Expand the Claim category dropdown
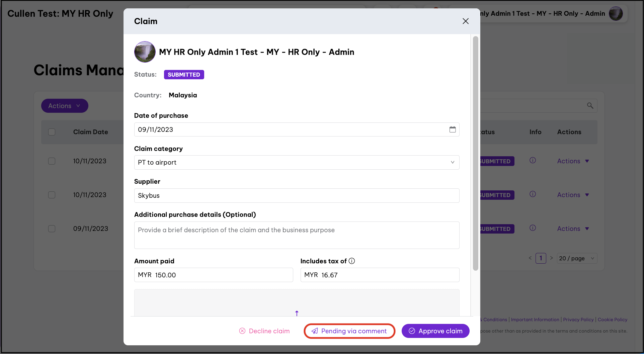Image resolution: width=644 pixels, height=354 pixels. point(297,162)
